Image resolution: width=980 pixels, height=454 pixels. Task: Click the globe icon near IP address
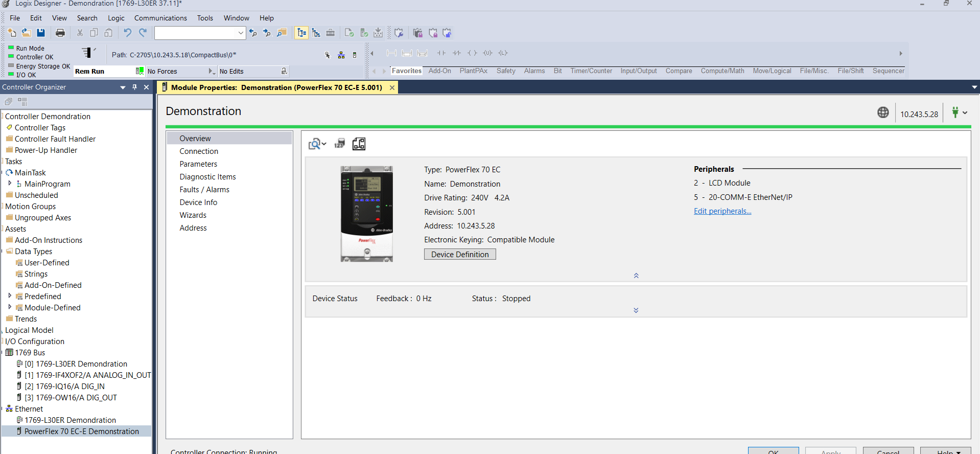(883, 113)
